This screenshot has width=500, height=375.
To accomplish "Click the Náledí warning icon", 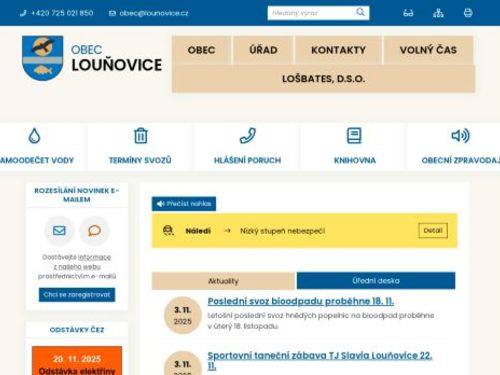I will 168,230.
